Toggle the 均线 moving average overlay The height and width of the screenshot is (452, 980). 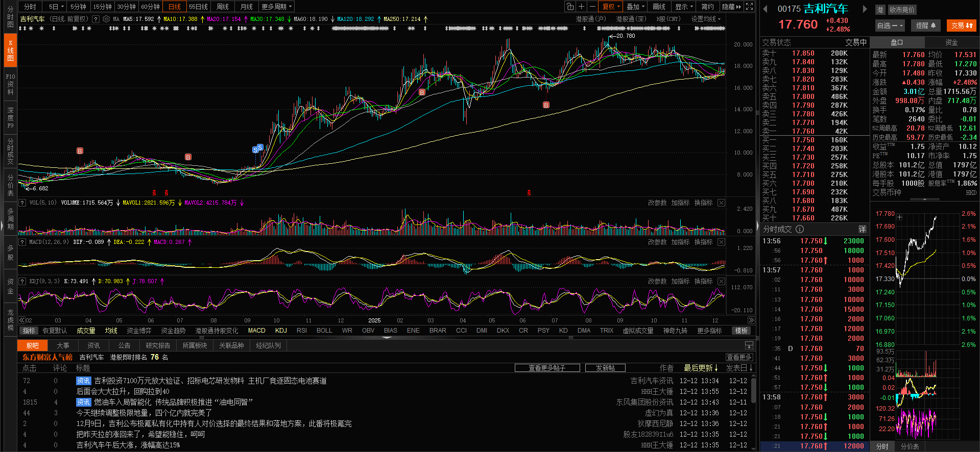pos(111,331)
